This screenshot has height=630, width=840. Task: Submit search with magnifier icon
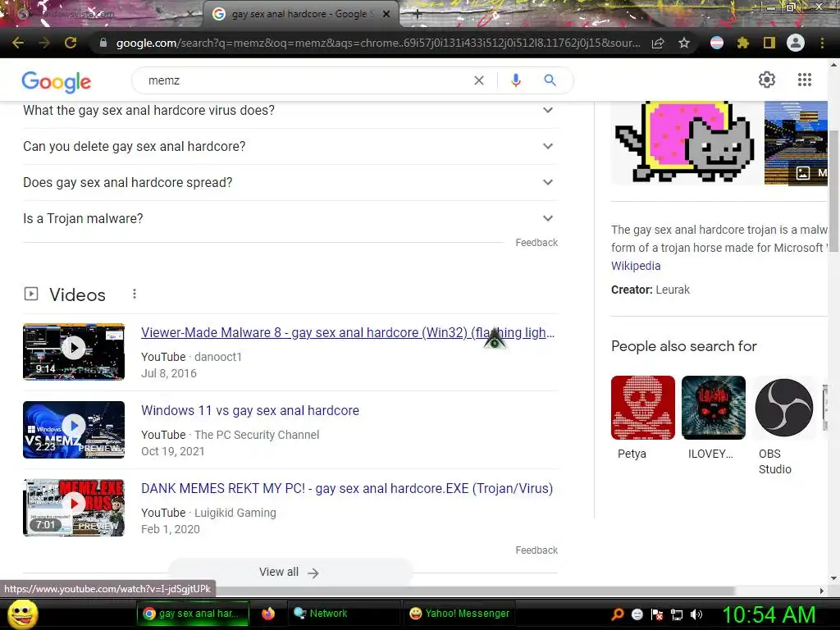[550, 80]
